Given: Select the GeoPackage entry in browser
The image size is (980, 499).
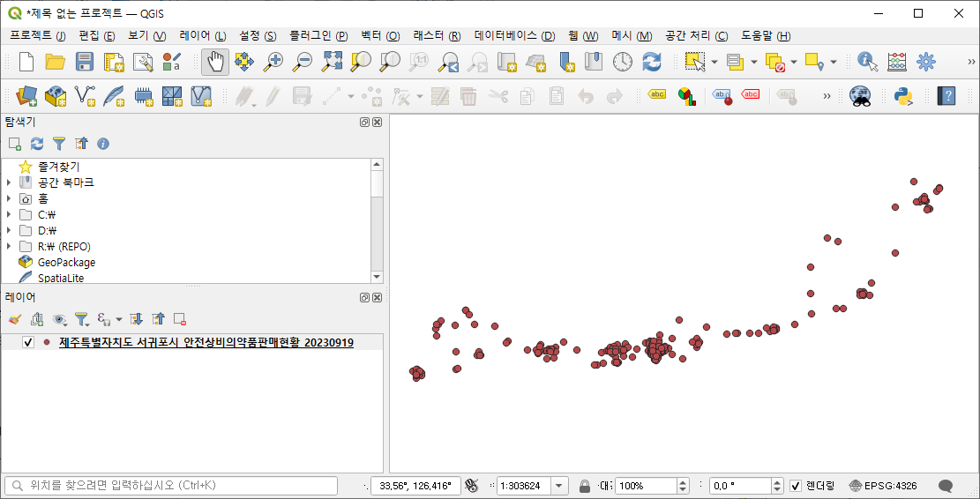Looking at the screenshot, I should 66,262.
